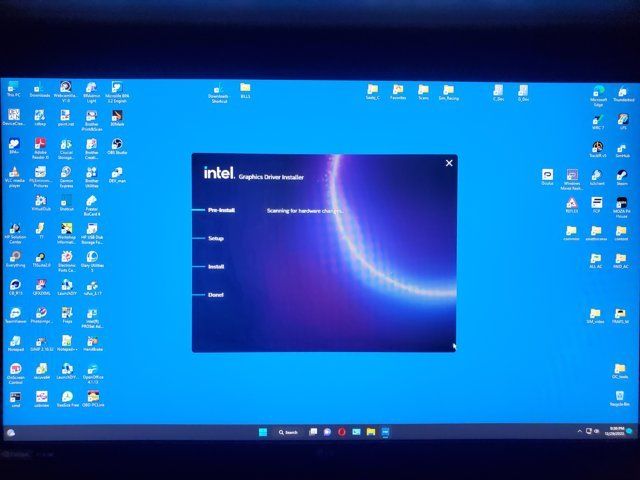Open Glary Utilities 5 shortcut

(x=92, y=261)
